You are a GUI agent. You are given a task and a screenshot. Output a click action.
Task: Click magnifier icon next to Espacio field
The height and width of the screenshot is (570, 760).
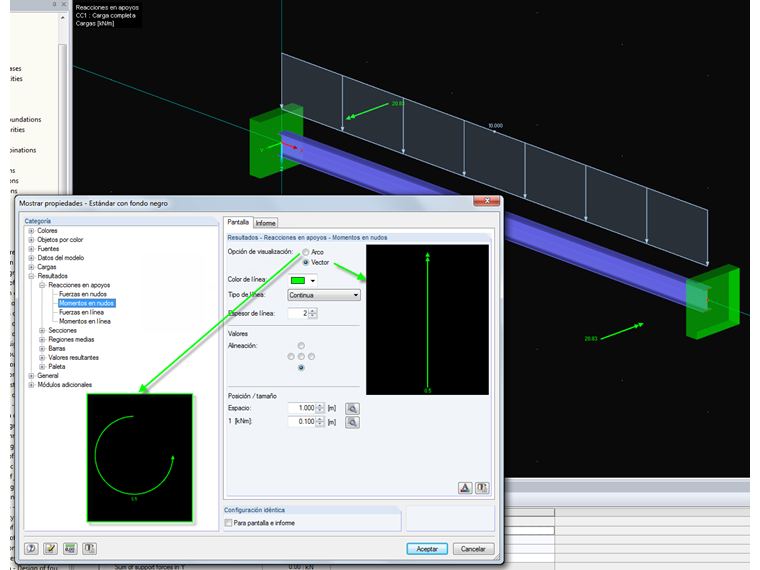click(x=352, y=409)
